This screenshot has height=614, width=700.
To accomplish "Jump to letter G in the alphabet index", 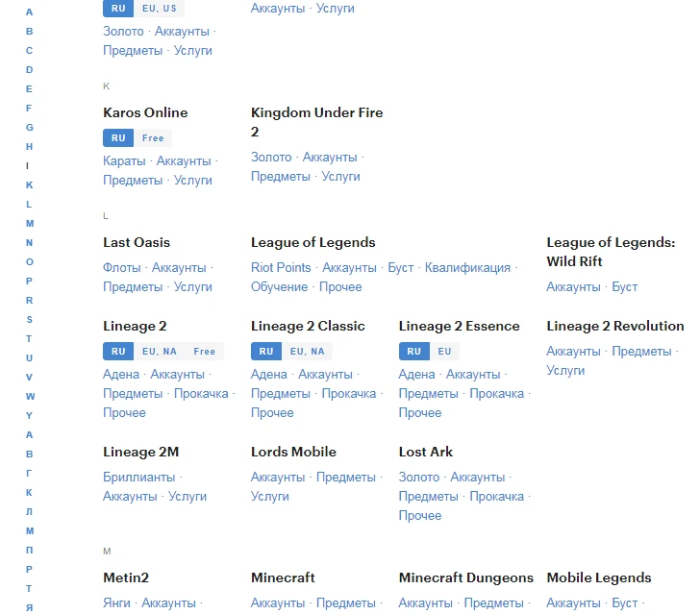I will point(29,127).
